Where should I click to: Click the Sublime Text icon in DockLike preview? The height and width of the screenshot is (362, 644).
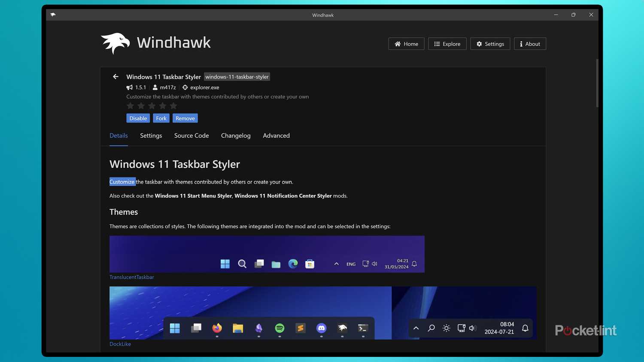click(x=300, y=328)
